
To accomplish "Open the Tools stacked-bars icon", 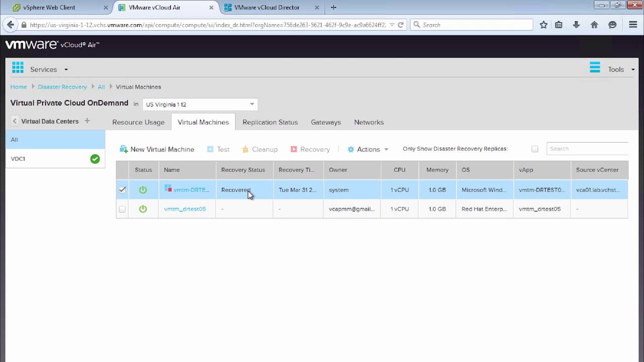I will pos(595,67).
